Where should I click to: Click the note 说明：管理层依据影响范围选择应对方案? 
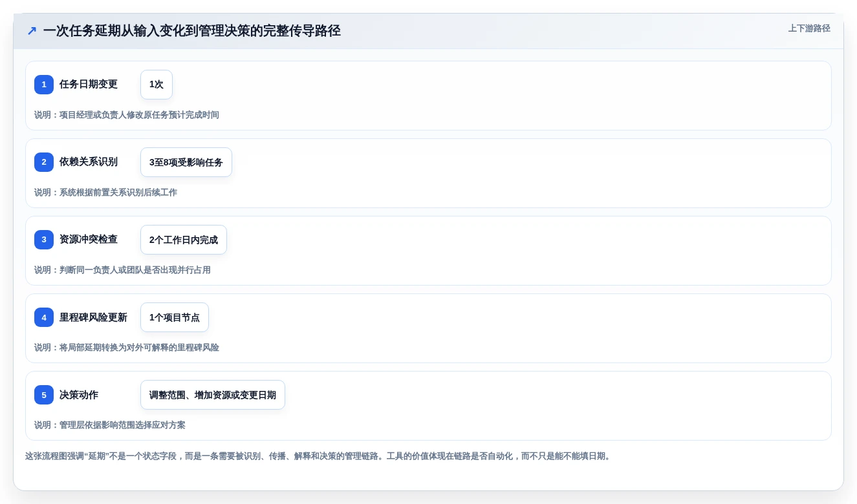click(x=110, y=425)
